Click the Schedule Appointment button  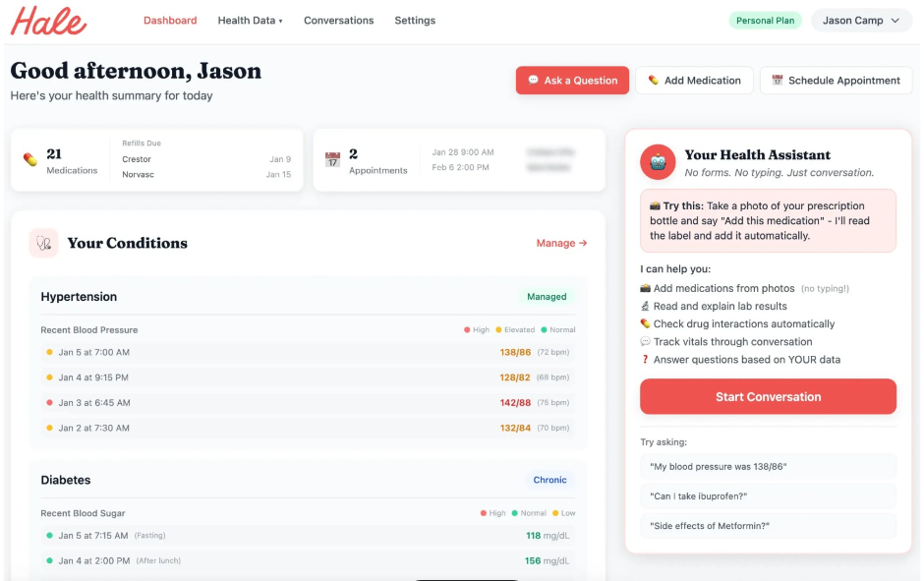point(836,81)
